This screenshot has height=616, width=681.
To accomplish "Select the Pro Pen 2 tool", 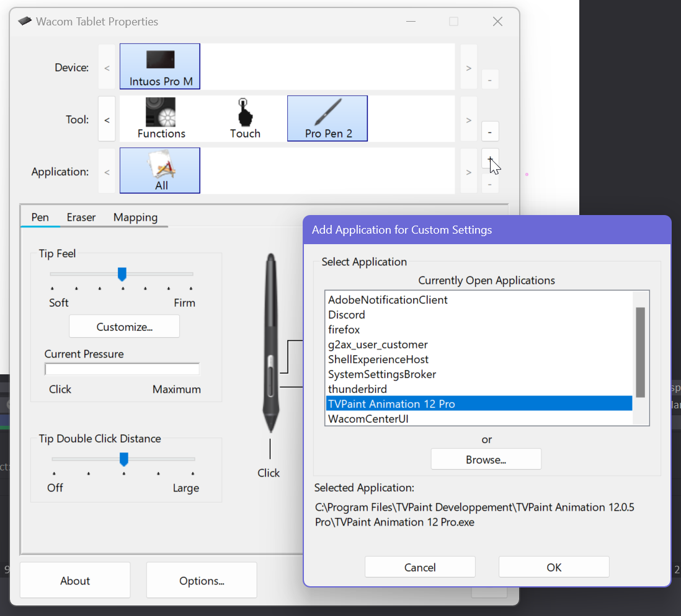I will click(x=327, y=118).
